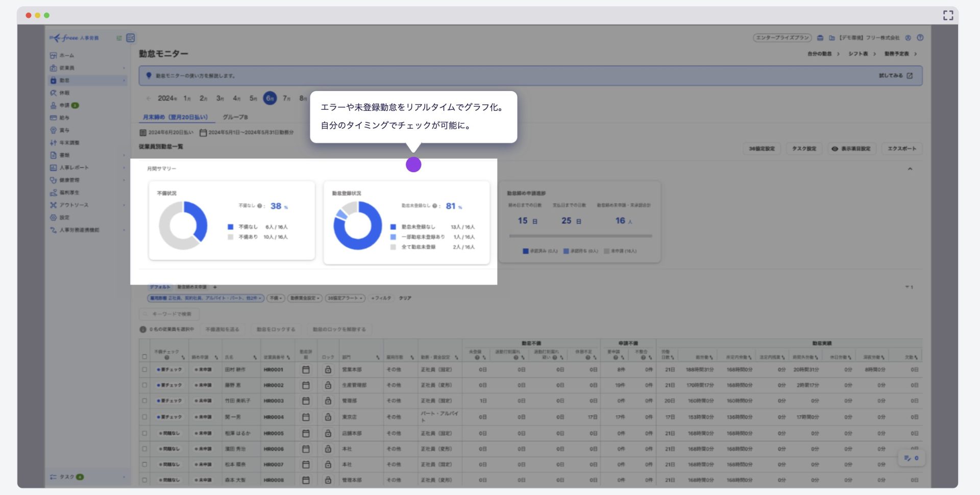Screen dimensions: 980x495
Task: Toggle the select-all checkbox in table header
Action: [x=145, y=357]
